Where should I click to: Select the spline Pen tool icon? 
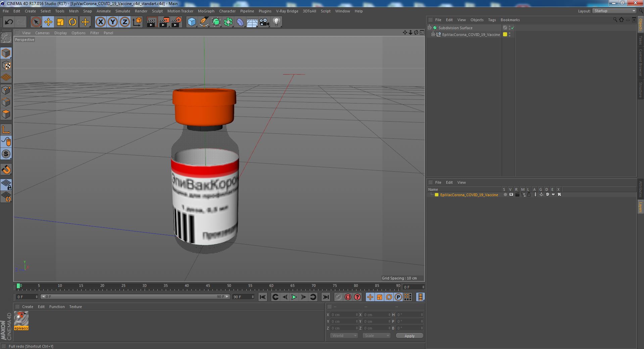[x=204, y=22]
